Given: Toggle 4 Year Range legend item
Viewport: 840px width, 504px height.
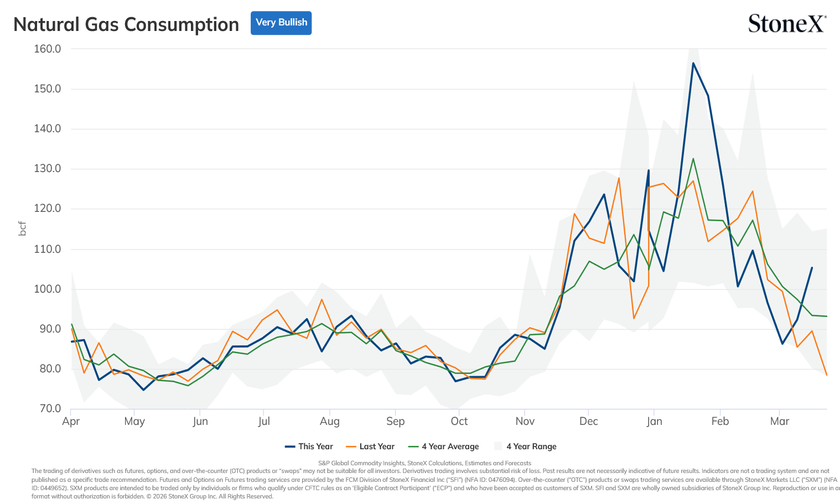Looking at the screenshot, I should click(x=525, y=446).
